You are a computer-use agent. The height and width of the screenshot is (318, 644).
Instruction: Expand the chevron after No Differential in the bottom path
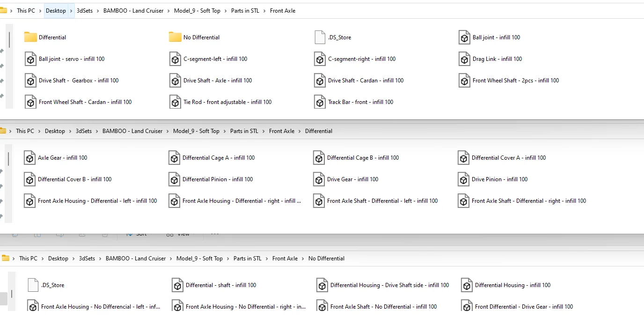click(351, 259)
